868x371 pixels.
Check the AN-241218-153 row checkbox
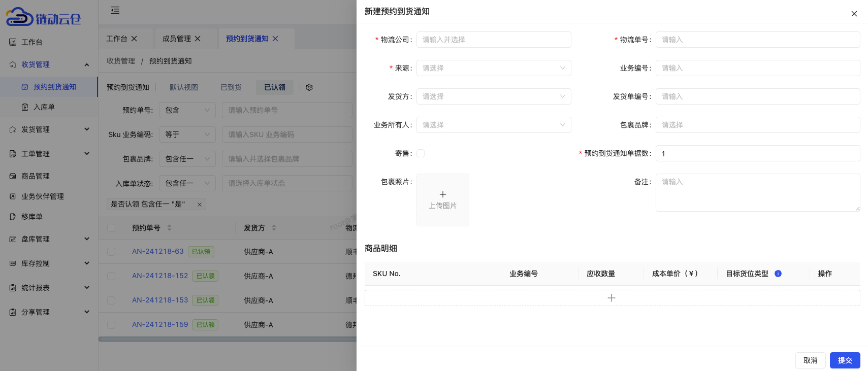coord(111,300)
